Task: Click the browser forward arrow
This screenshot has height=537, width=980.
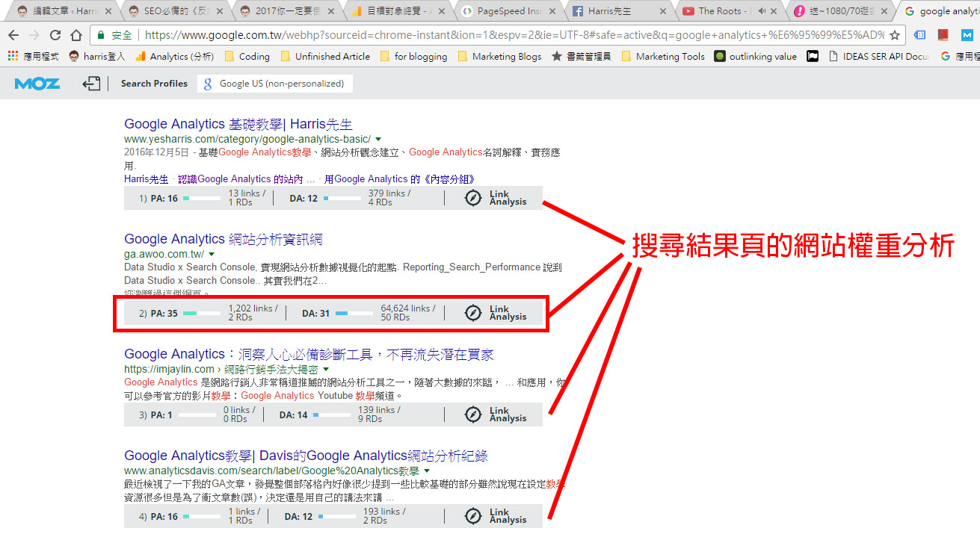Action: (x=34, y=35)
